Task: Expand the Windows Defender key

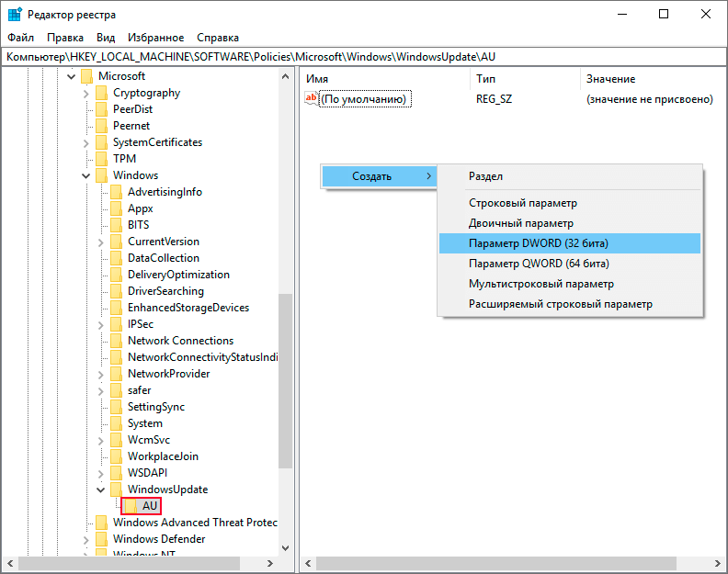Action: coord(85,540)
